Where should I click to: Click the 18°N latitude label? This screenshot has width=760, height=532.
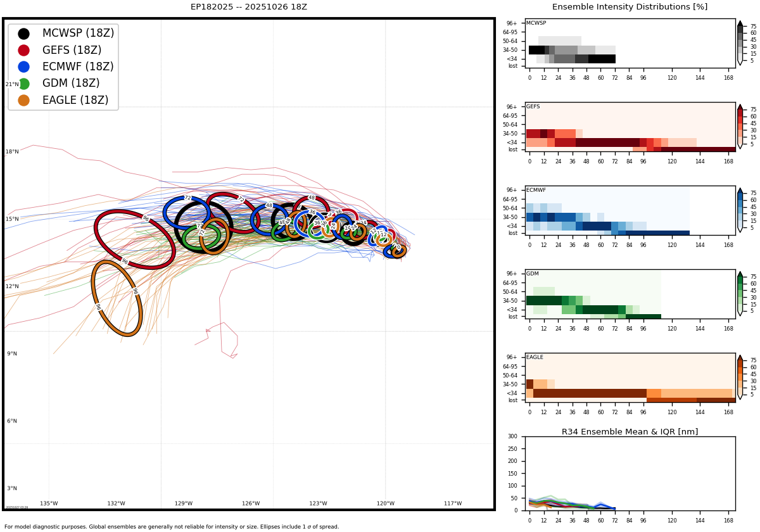(13, 152)
